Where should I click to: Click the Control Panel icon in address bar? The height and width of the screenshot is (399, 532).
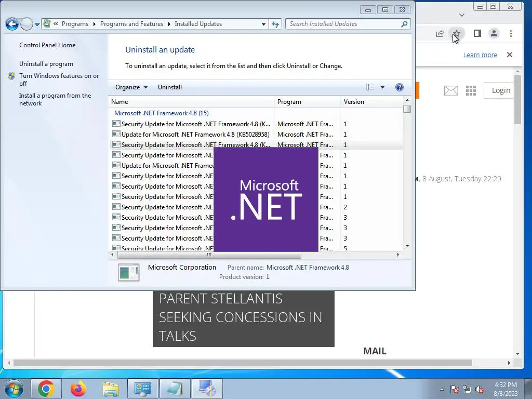coord(47,24)
